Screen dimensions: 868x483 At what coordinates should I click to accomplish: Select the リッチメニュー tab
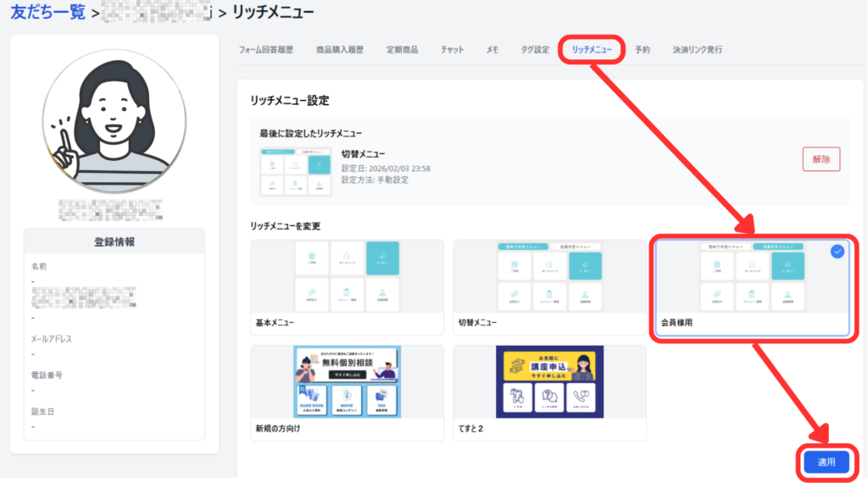point(592,50)
